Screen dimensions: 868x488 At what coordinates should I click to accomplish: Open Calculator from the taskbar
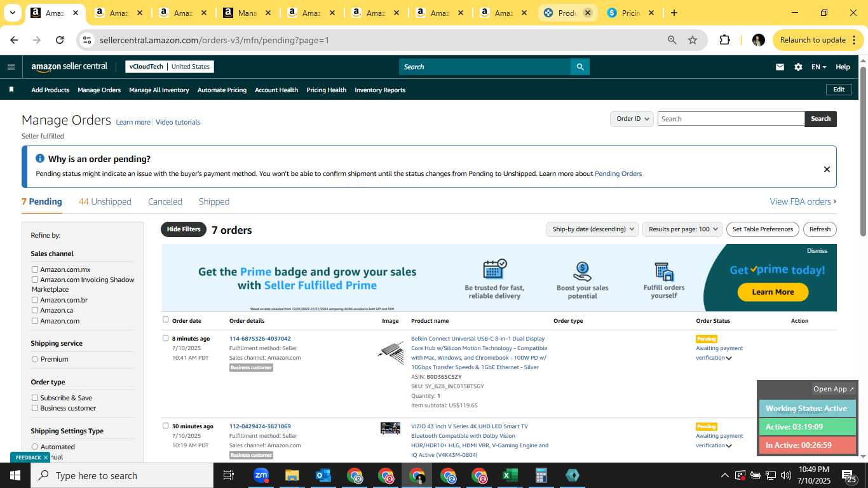point(541,475)
